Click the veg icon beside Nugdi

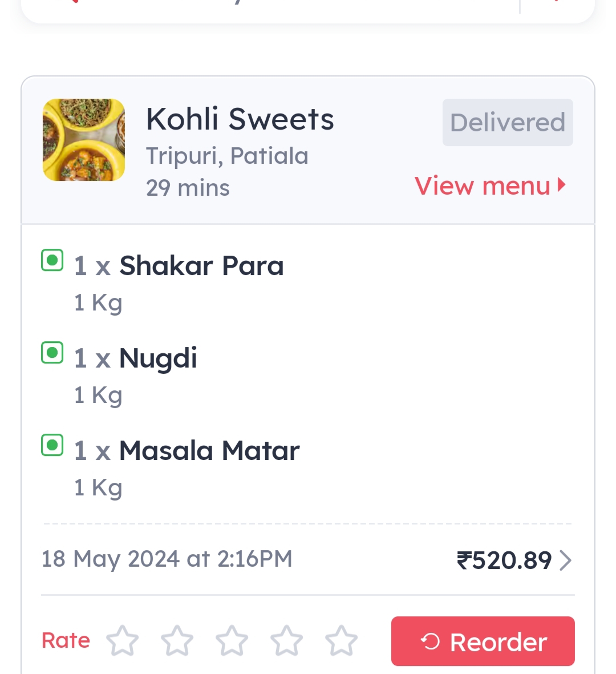tap(52, 353)
